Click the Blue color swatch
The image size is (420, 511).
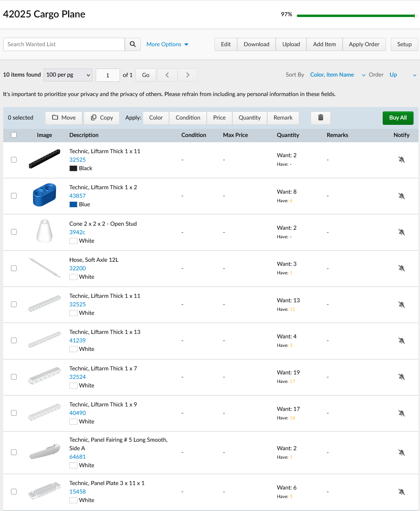tap(73, 205)
